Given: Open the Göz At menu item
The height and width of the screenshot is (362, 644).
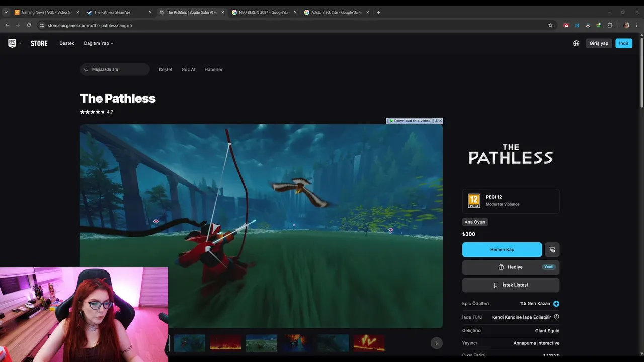Looking at the screenshot, I should [188, 69].
